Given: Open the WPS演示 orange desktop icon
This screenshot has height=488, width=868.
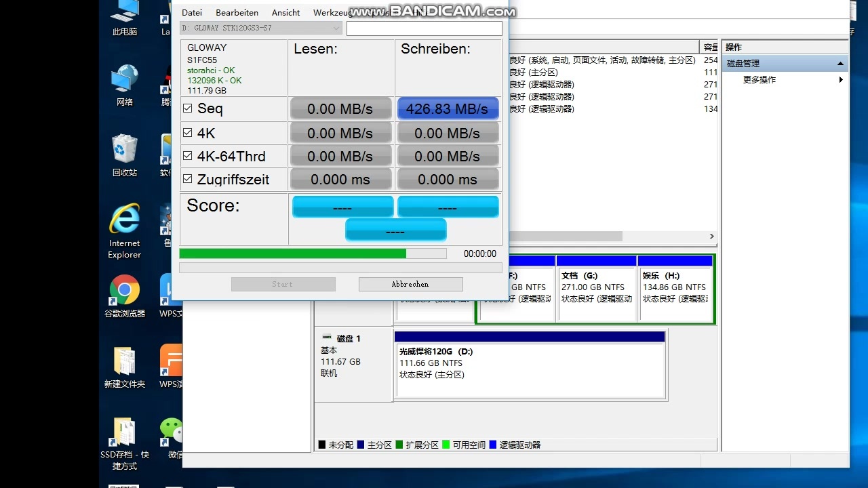Looking at the screenshot, I should pyautogui.click(x=171, y=367).
